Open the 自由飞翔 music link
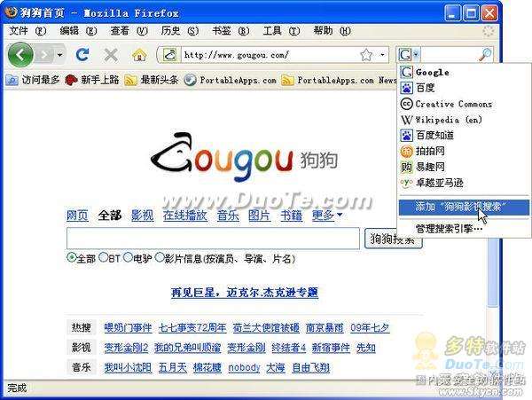532x400 pixels. (x=311, y=367)
